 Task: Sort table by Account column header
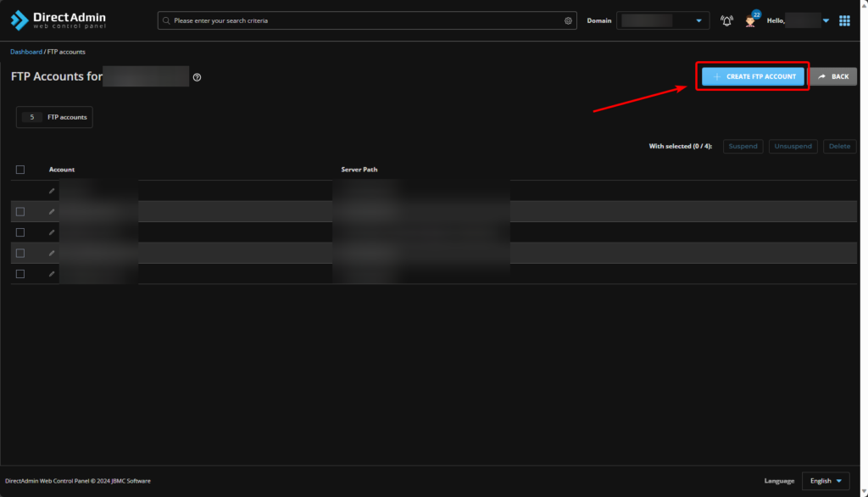coord(62,170)
